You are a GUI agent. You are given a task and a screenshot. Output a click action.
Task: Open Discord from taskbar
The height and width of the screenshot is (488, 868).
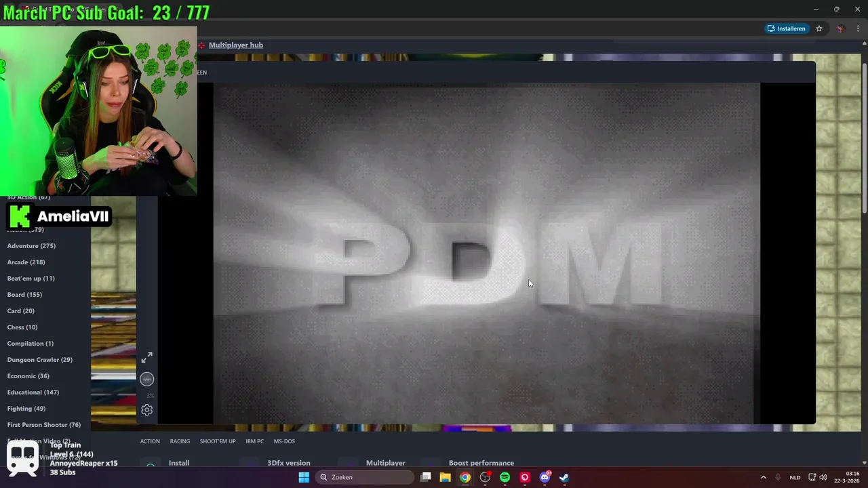pyautogui.click(x=545, y=477)
